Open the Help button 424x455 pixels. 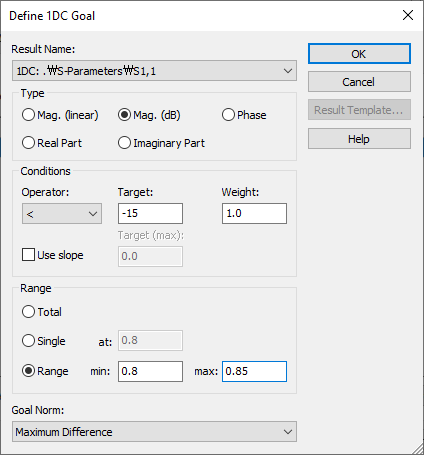click(359, 139)
